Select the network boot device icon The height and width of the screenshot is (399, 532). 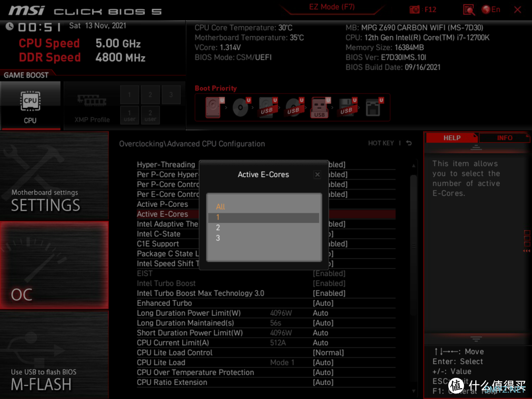(374, 107)
